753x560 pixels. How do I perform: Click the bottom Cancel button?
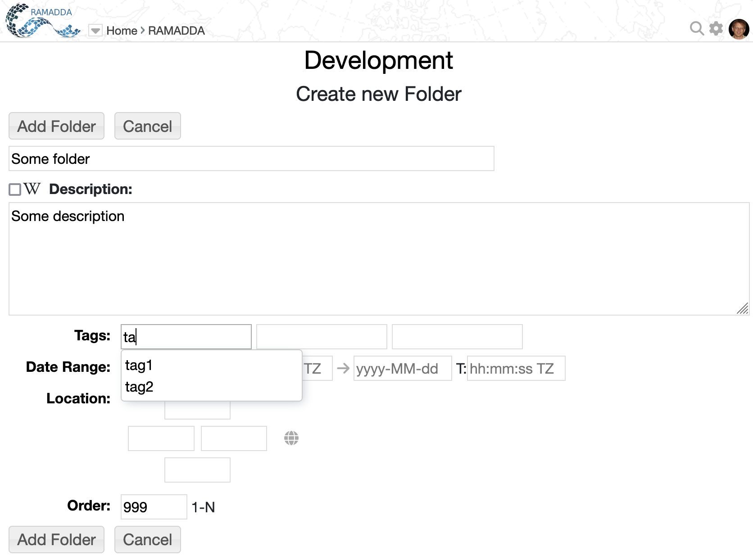[x=148, y=540]
